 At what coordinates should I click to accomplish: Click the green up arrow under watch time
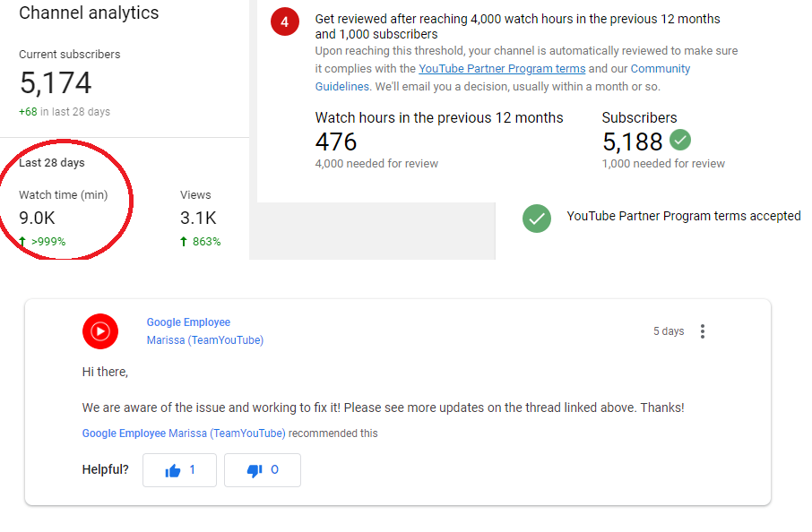tap(23, 240)
